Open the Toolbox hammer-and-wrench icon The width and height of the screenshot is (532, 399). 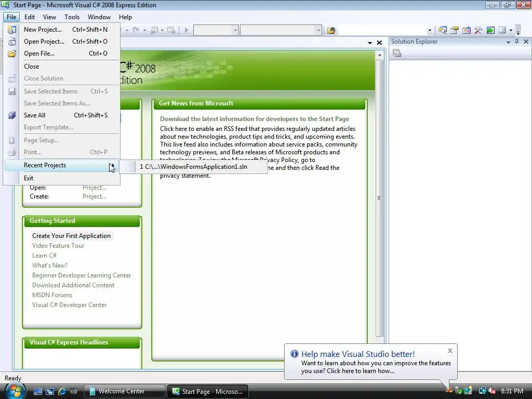[478, 30]
